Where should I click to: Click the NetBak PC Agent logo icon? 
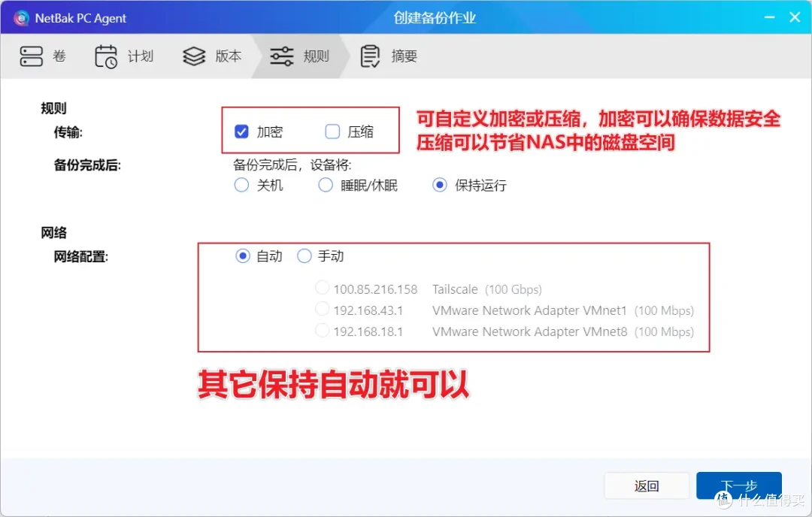(x=21, y=18)
